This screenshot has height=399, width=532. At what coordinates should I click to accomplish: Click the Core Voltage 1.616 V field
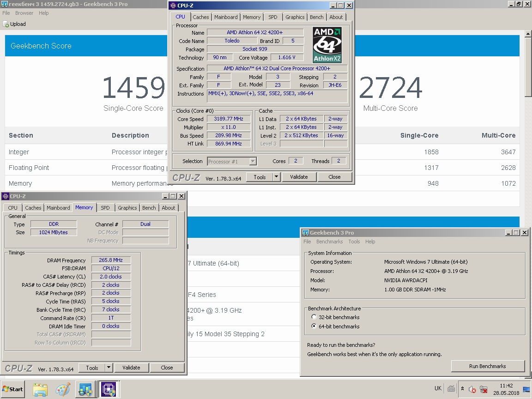coord(286,57)
